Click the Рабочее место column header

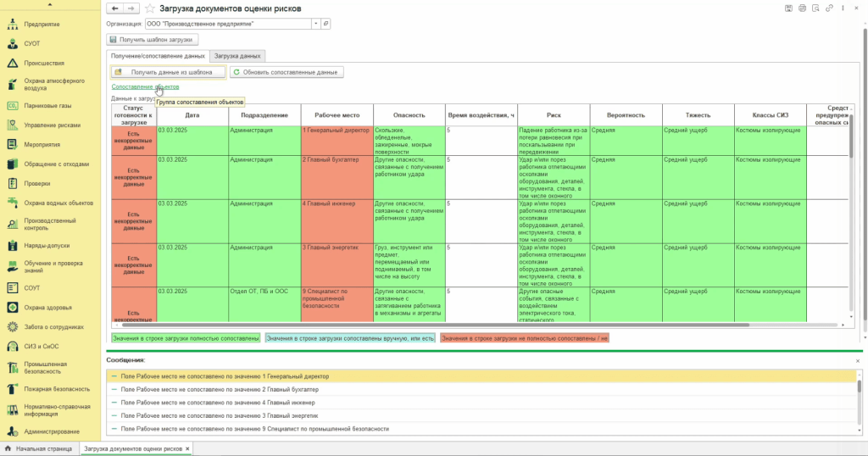[x=337, y=115]
